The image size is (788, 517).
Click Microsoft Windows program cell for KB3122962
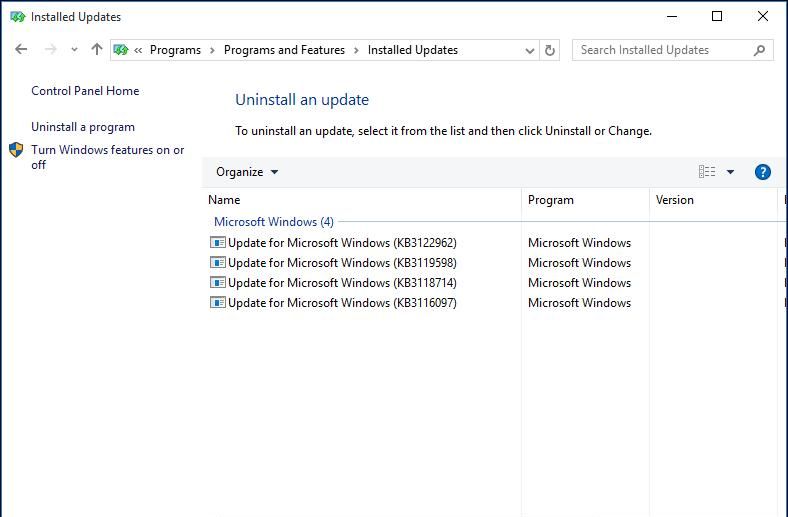[579, 243]
